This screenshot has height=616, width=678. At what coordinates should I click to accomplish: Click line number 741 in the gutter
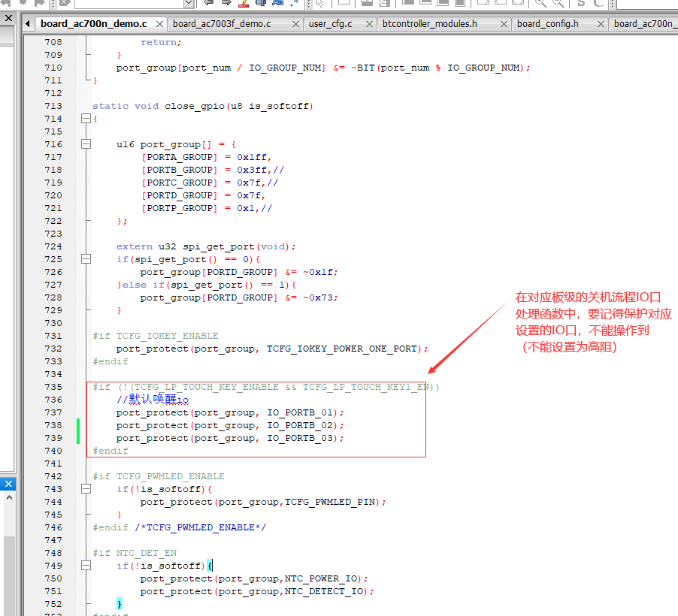point(53,464)
